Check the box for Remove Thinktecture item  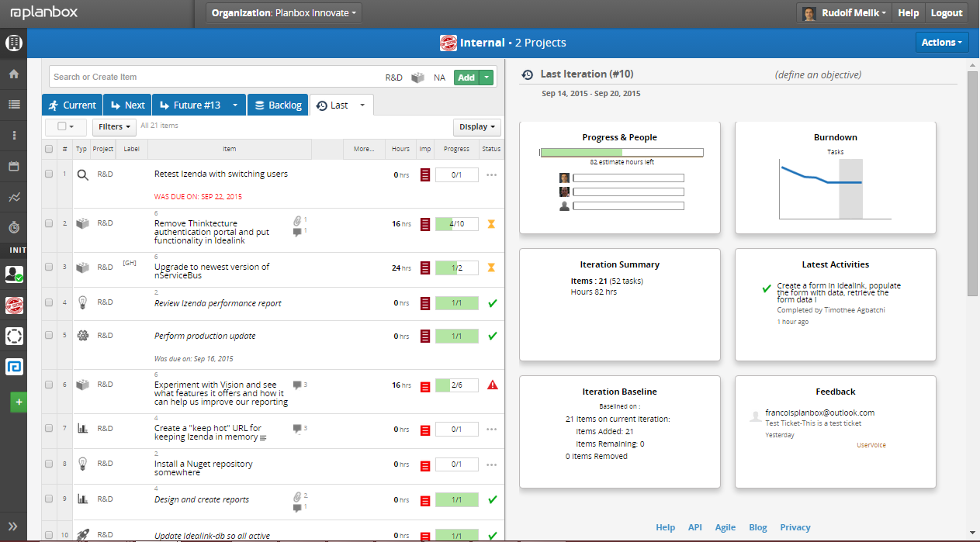[50, 223]
